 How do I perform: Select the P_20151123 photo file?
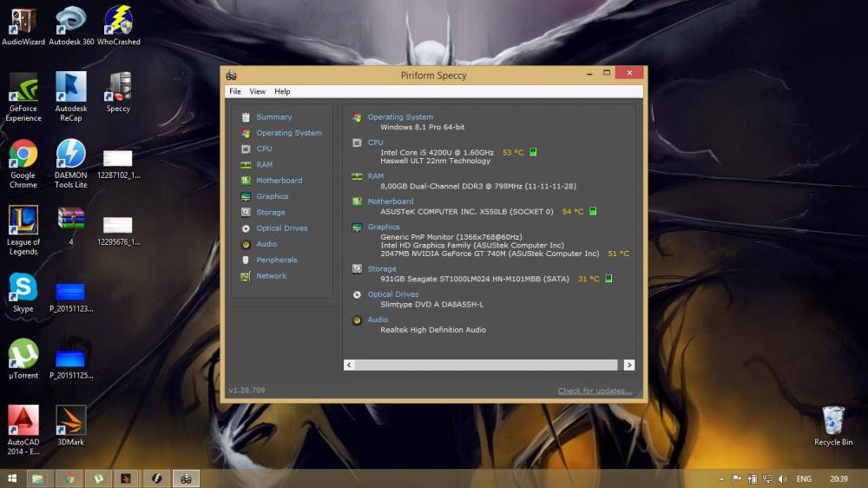tap(71, 298)
